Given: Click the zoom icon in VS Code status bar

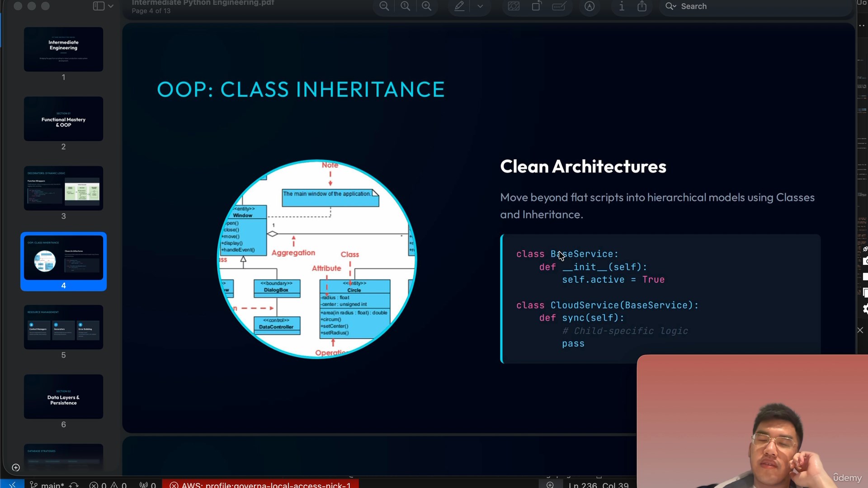Looking at the screenshot, I should point(550,485).
